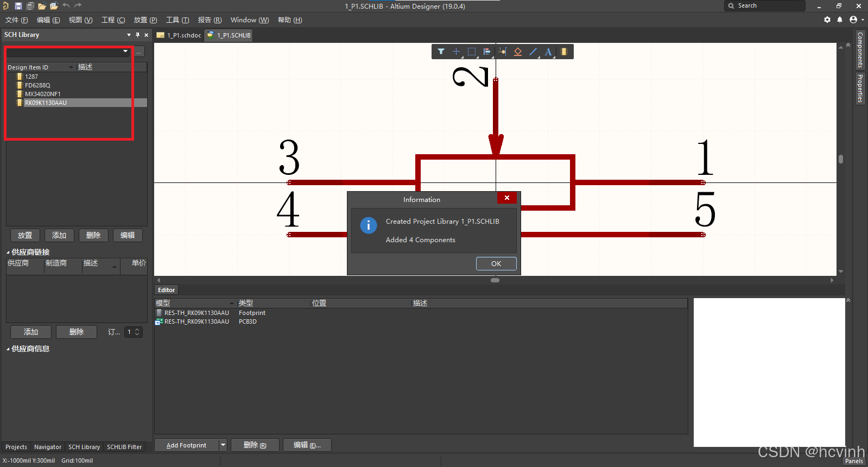Viewport: 868px width, 467px height.
Task: Select the place pin tool
Action: [x=503, y=52]
